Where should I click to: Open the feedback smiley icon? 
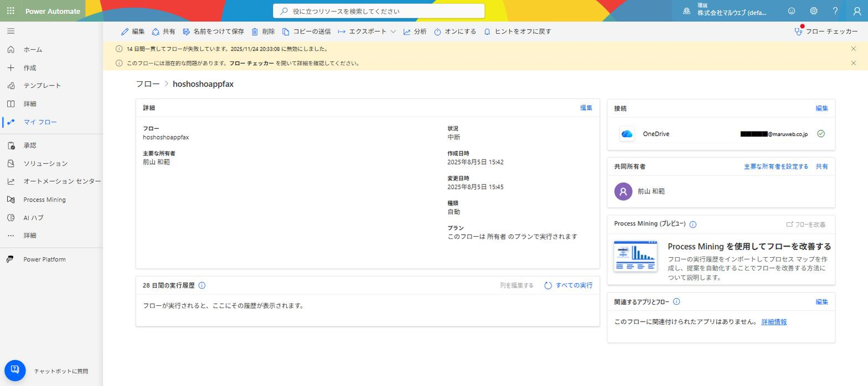791,11
